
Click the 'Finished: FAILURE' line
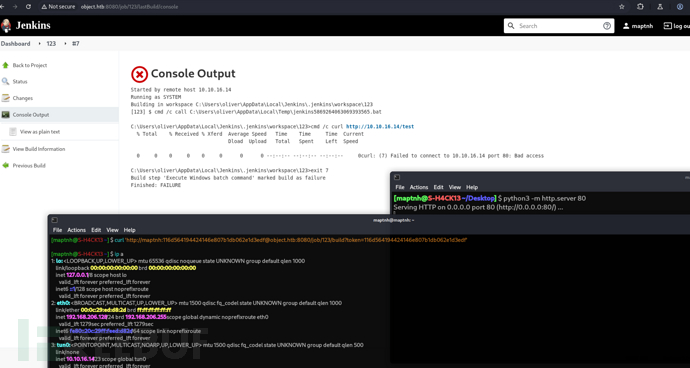(156, 185)
